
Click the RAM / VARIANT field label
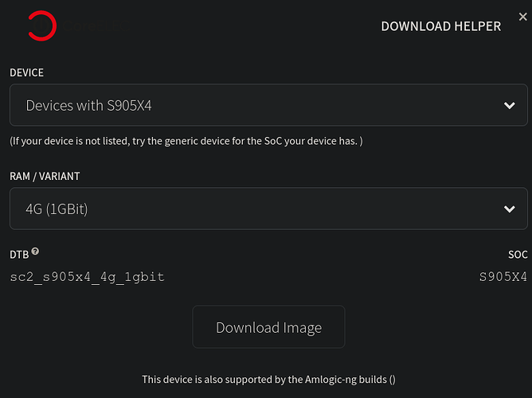(45, 176)
